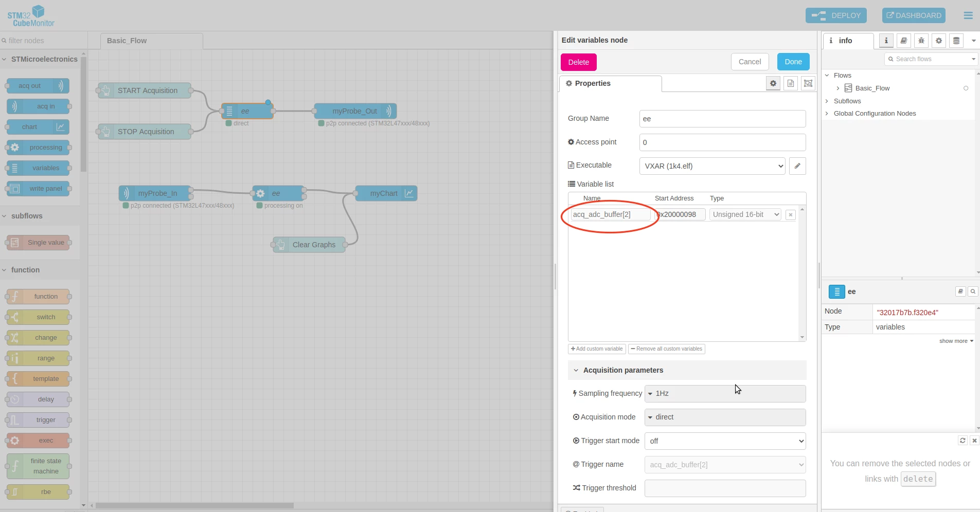Expand the Subflows tree item
The image size is (980, 512).
827,101
